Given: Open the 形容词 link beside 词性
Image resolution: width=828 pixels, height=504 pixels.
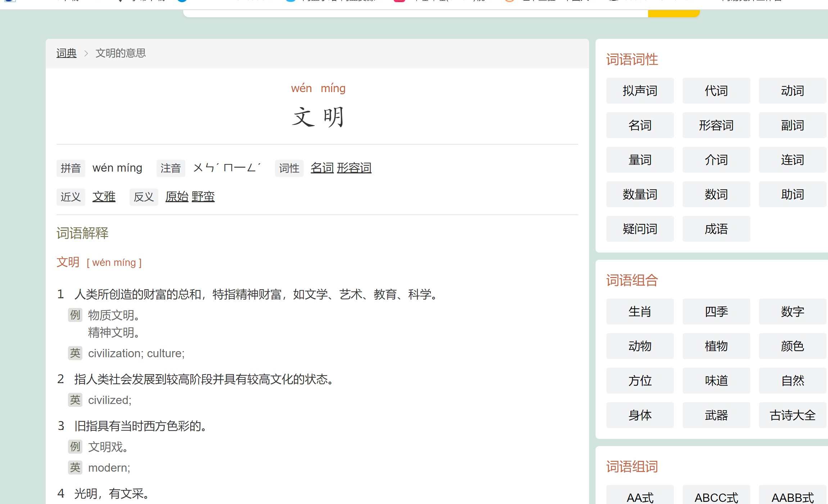Looking at the screenshot, I should click(354, 168).
